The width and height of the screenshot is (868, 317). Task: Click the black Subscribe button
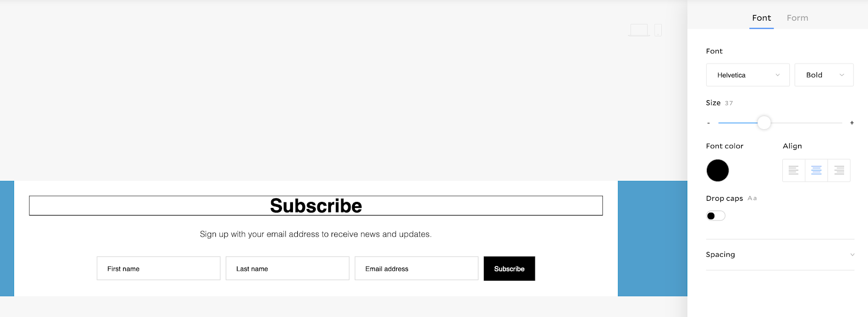pyautogui.click(x=509, y=269)
